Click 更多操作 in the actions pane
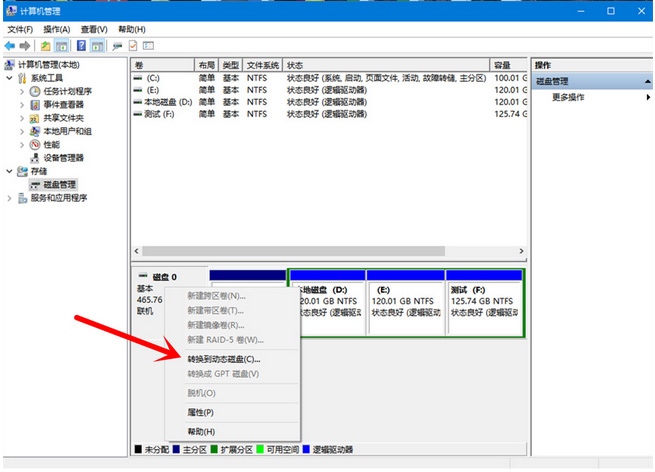Viewport: 655px width, 472px height. point(568,97)
